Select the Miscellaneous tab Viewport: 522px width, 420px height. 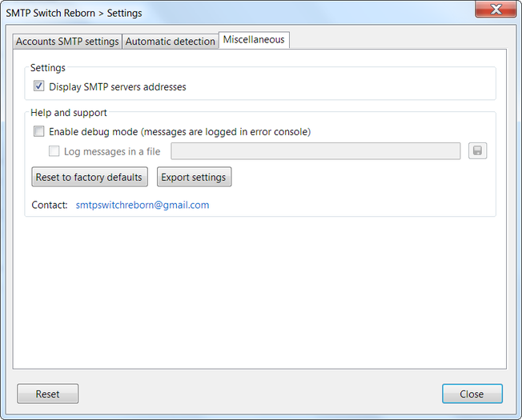(254, 40)
